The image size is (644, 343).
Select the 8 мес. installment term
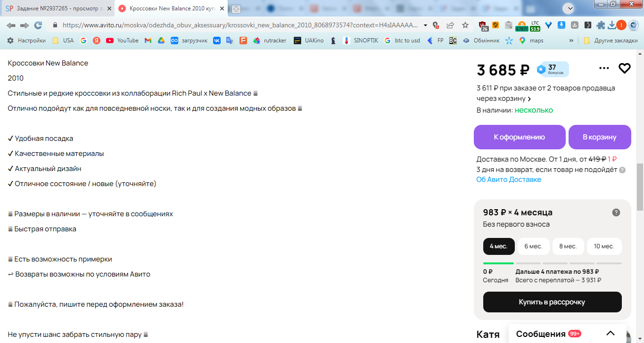click(x=568, y=246)
